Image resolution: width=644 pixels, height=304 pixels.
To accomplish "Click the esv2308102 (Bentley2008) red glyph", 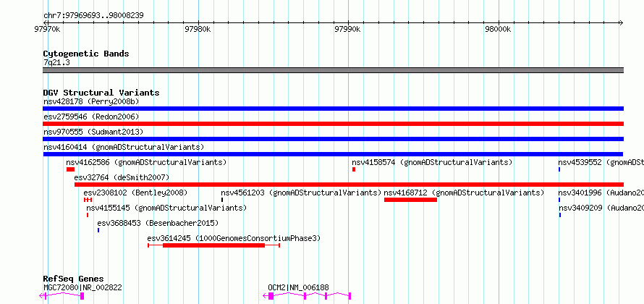I will [88, 200].
